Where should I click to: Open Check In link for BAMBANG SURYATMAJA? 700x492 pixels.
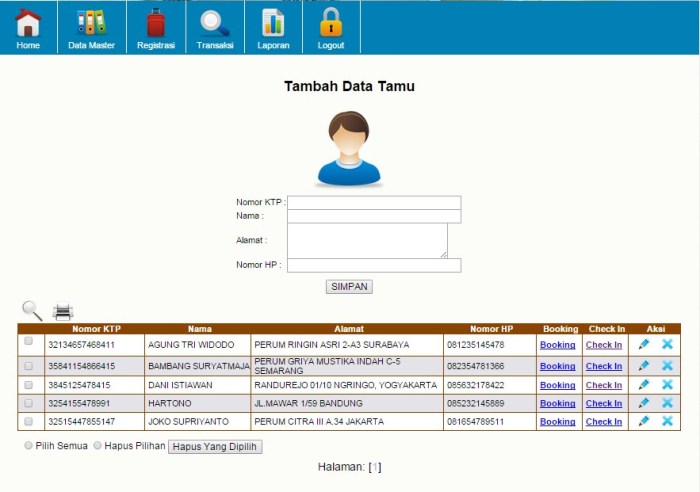604,366
